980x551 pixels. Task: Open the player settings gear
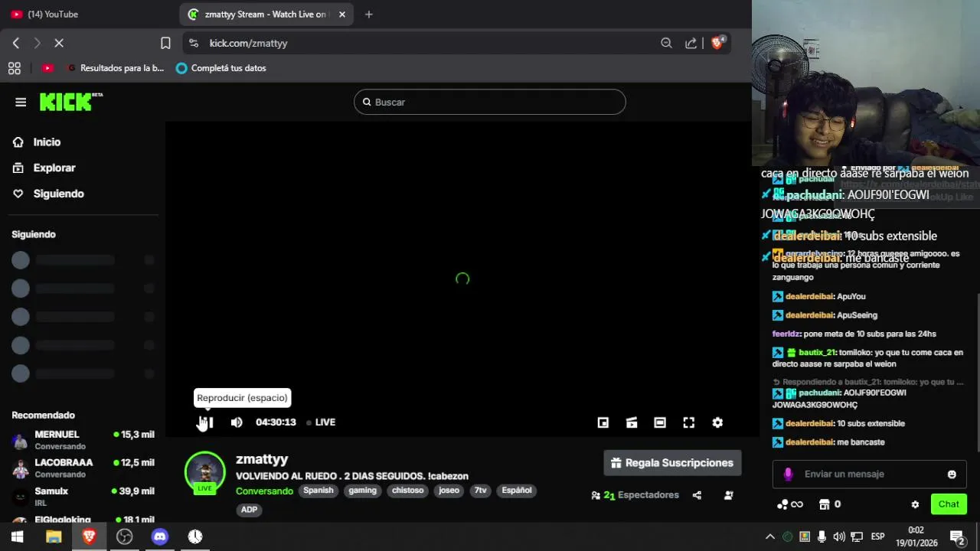(x=717, y=422)
